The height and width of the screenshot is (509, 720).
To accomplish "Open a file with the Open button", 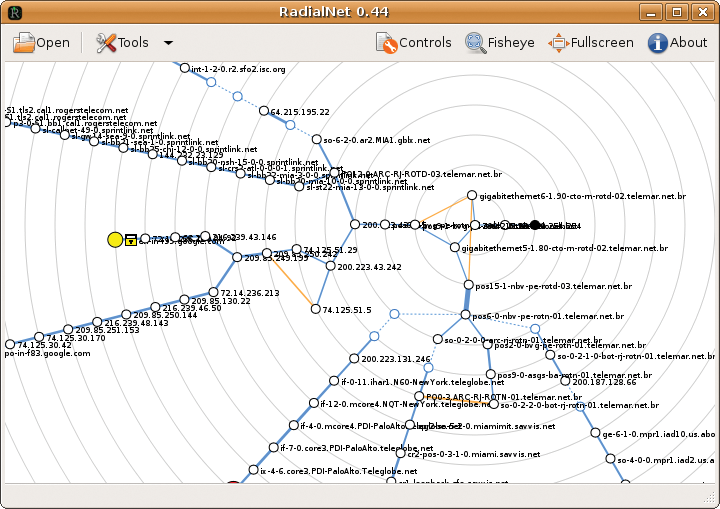I will 41,43.
